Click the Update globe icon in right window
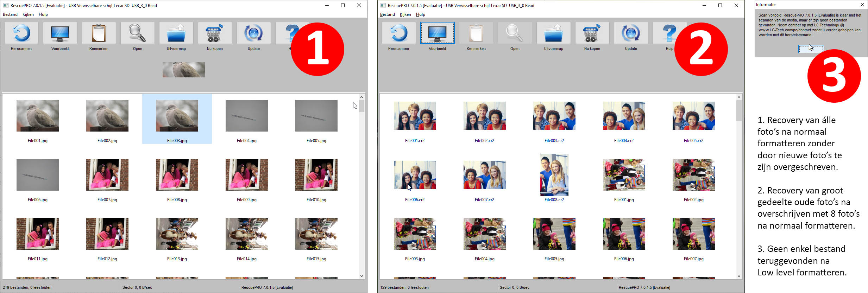The image size is (868, 293). coord(631,33)
